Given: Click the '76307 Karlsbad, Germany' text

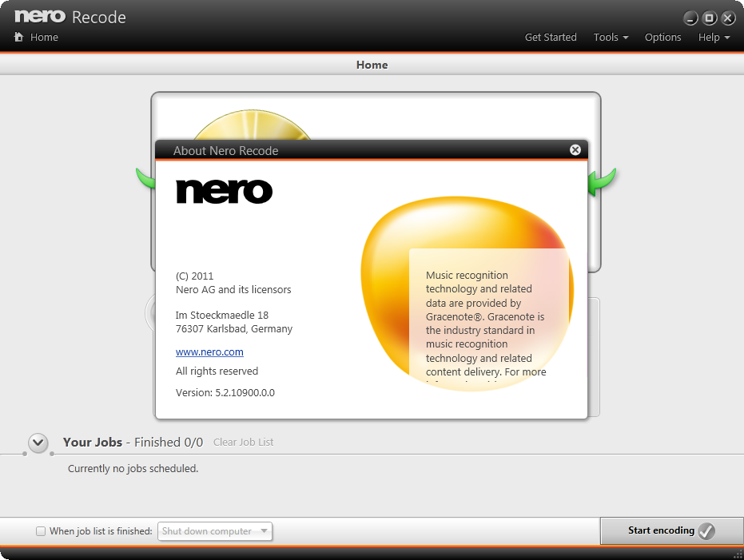Looking at the screenshot, I should point(234,328).
